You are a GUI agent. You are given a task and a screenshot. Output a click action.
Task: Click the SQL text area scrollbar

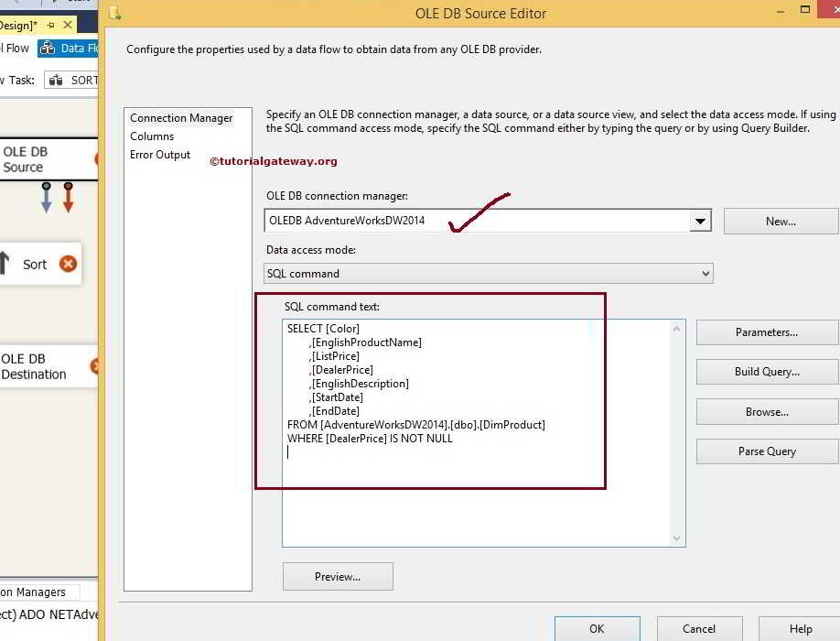coord(676,430)
